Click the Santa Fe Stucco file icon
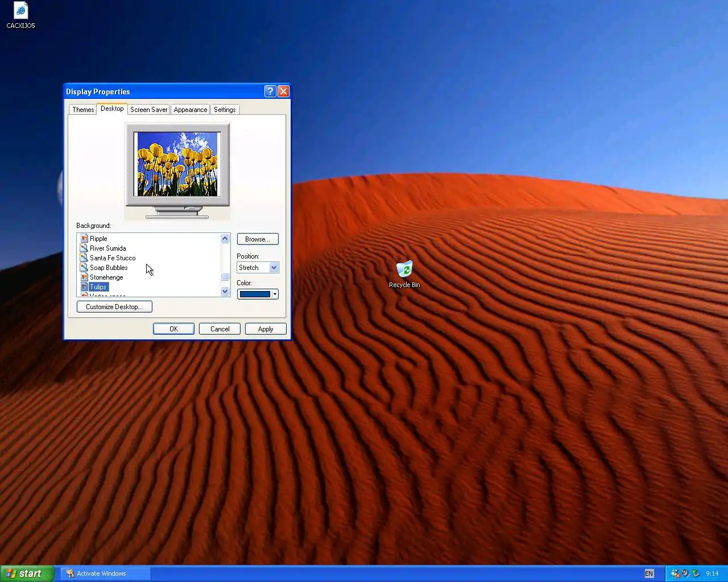The height and width of the screenshot is (582, 728). 84,258
